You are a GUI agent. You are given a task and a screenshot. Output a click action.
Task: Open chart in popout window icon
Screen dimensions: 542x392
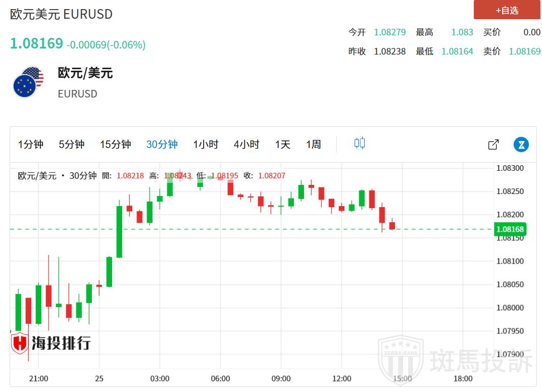[x=494, y=144]
